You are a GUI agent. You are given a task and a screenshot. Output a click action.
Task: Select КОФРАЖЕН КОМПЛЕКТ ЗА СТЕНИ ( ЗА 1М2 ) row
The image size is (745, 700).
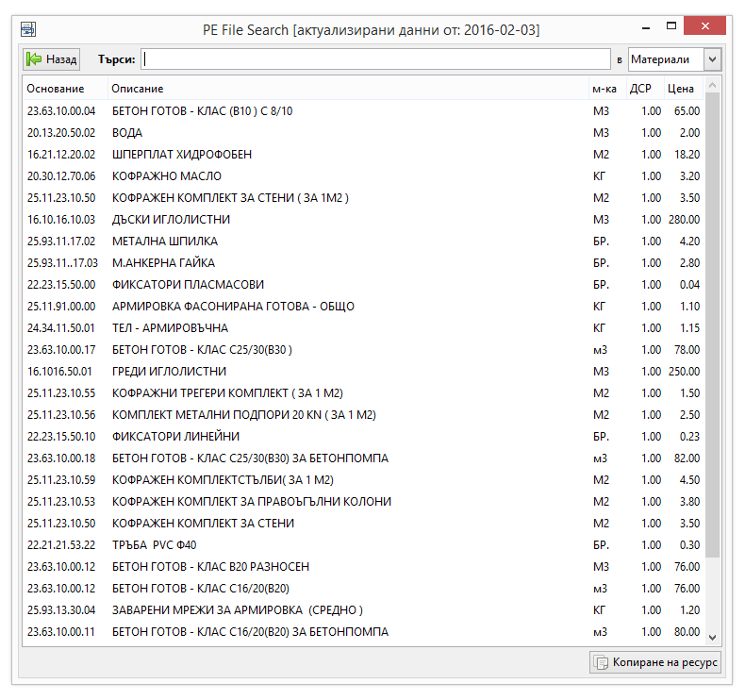pos(363,198)
